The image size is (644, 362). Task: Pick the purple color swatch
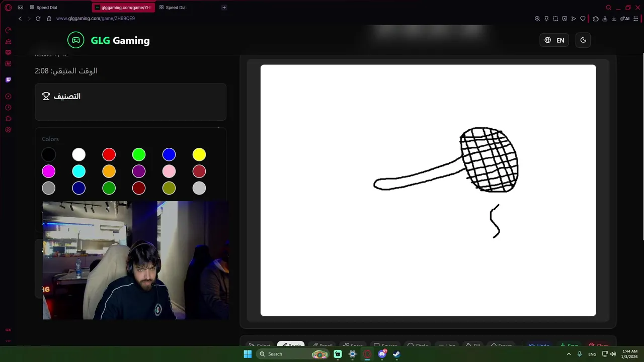click(139, 171)
